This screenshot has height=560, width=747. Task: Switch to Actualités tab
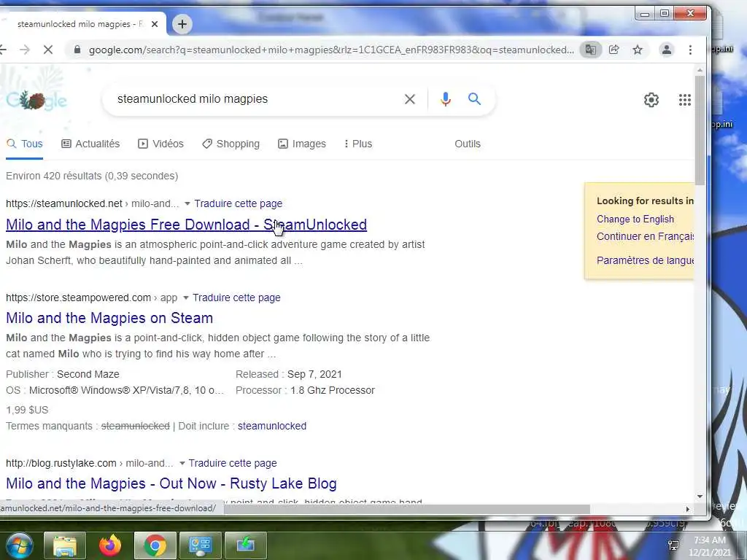(90, 144)
